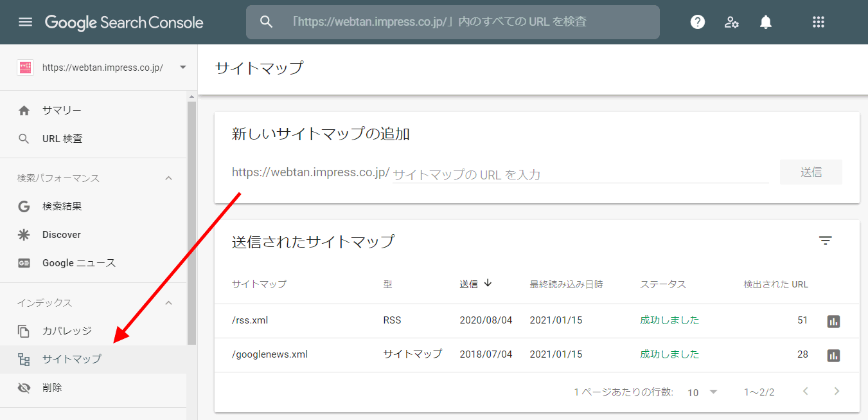The image size is (868, 420).
Task: Click the Google News icon
Action: point(24,263)
